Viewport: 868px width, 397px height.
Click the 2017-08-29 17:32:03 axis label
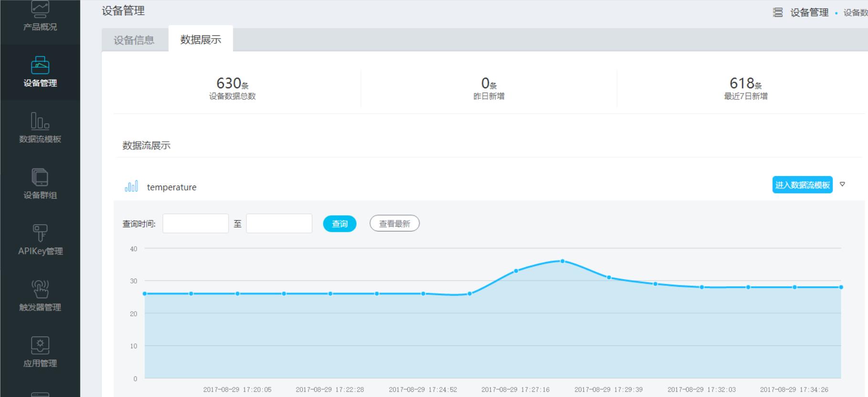coord(701,389)
